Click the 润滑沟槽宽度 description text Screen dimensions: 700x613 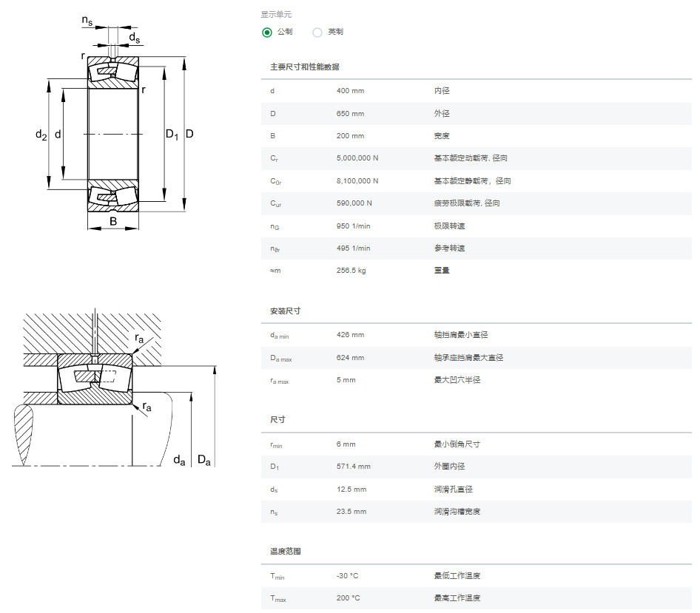[x=457, y=512]
